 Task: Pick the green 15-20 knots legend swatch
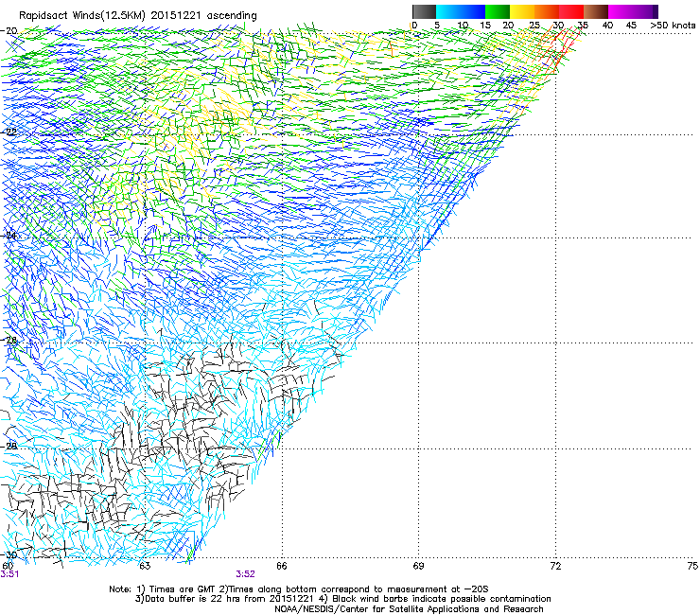click(498, 11)
